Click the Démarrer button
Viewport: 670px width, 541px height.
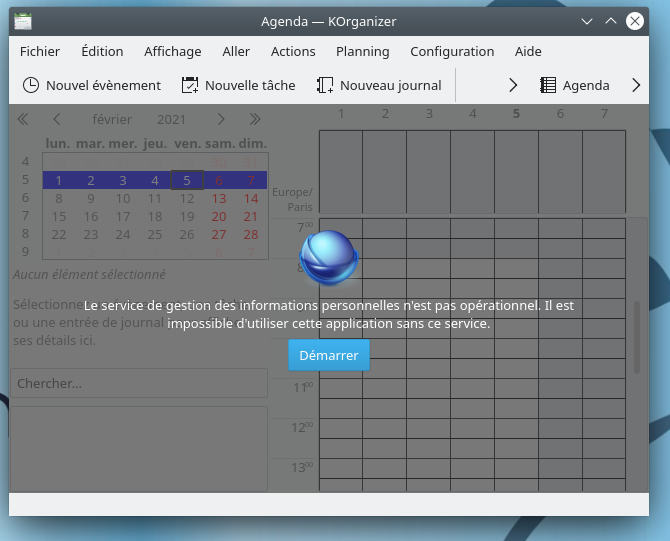tap(329, 355)
